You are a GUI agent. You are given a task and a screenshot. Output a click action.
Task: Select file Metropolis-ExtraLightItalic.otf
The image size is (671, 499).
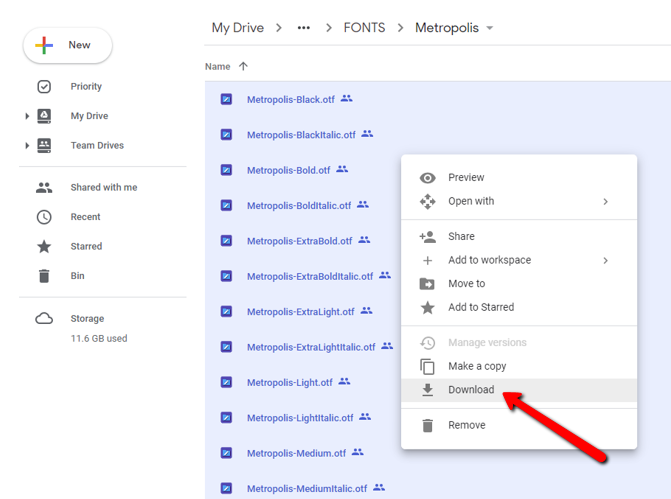(311, 347)
